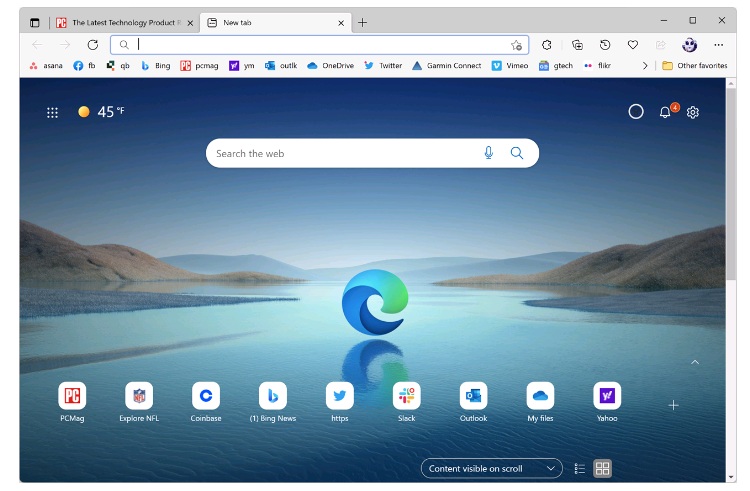Click the Refresh page icon

tap(93, 45)
